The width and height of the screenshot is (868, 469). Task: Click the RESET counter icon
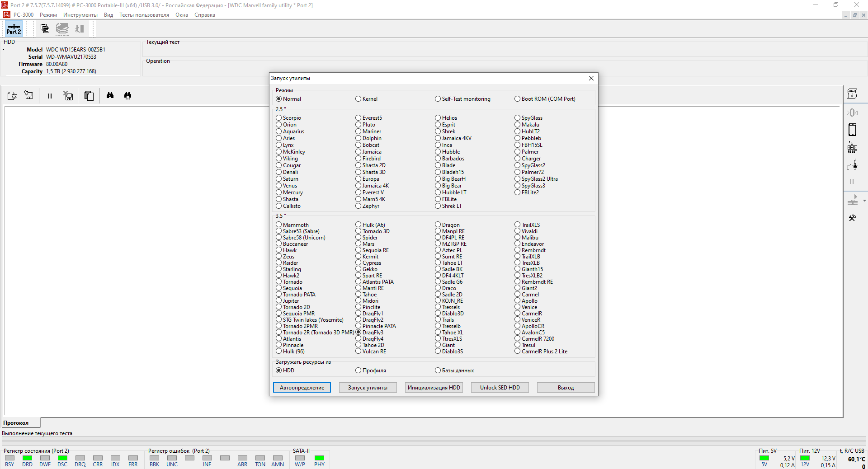pyautogui.click(x=852, y=147)
